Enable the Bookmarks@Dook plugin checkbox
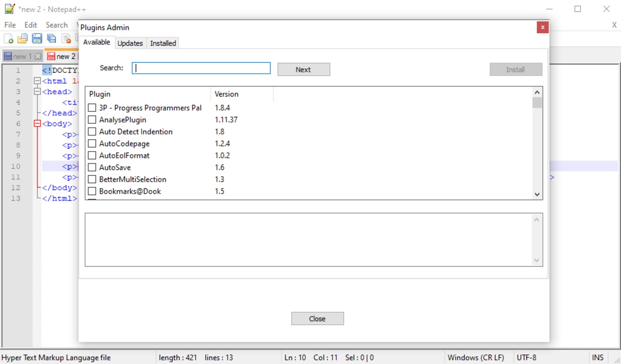 click(92, 191)
